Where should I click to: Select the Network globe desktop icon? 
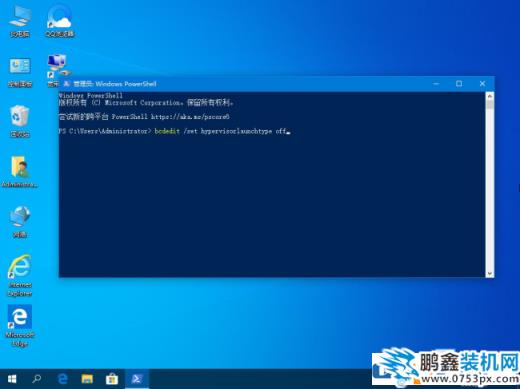[20, 221]
